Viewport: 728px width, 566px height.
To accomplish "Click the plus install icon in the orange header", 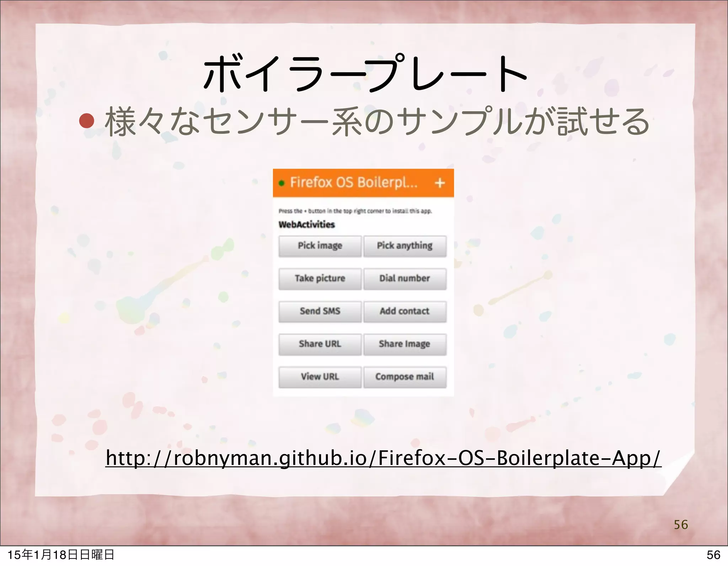I will tap(440, 183).
